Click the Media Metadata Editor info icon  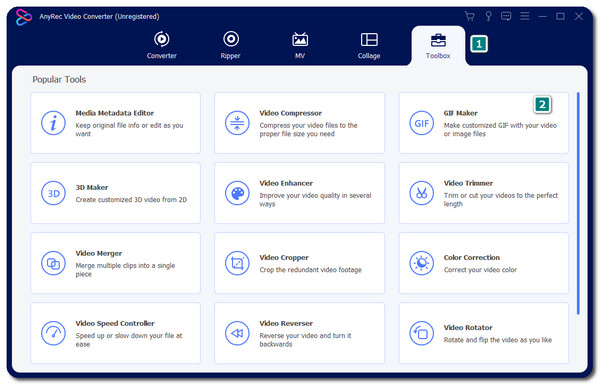53,123
